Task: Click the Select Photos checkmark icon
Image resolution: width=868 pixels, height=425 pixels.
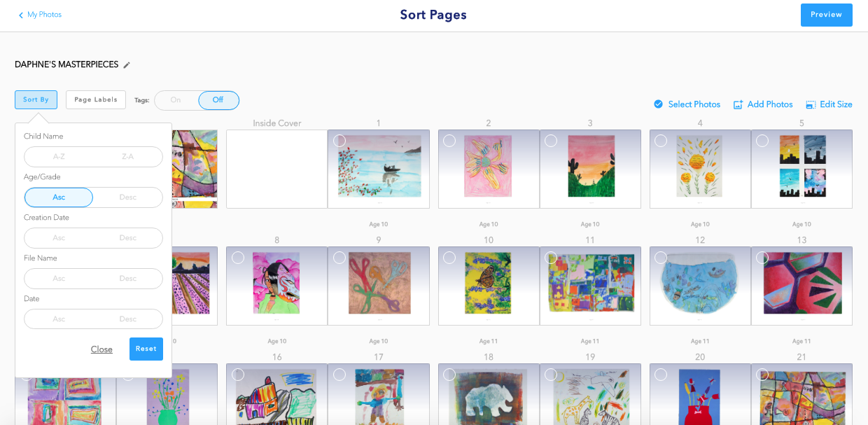Action: click(x=658, y=104)
